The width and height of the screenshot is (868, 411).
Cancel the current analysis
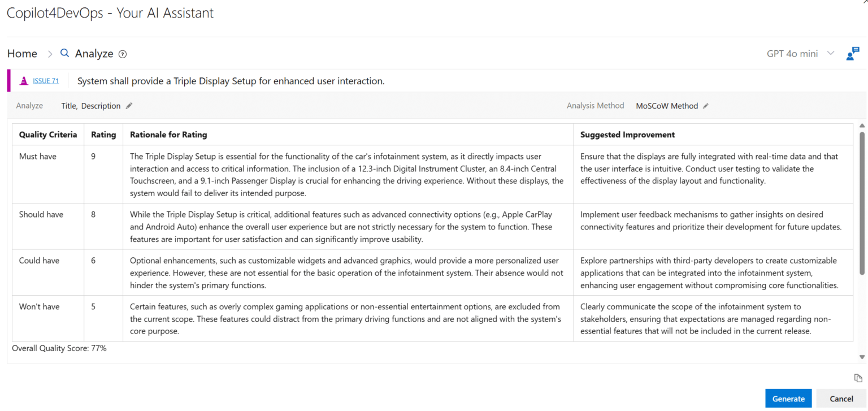[x=841, y=398]
